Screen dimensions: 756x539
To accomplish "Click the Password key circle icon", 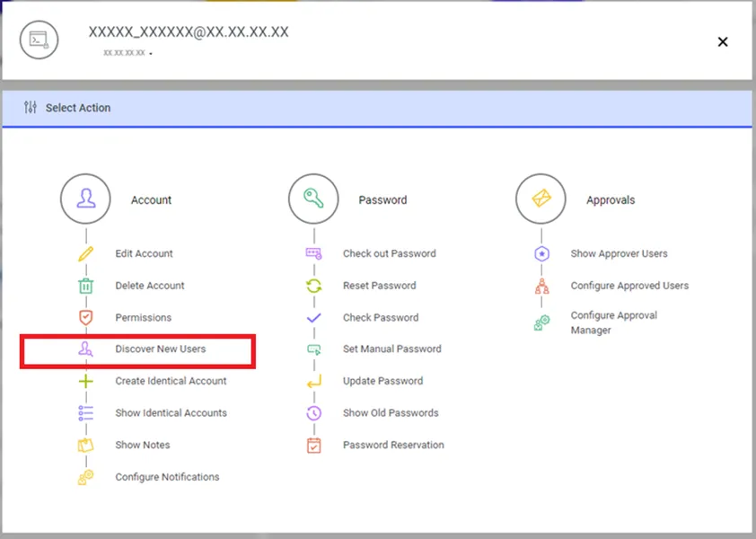I will pos(314,199).
